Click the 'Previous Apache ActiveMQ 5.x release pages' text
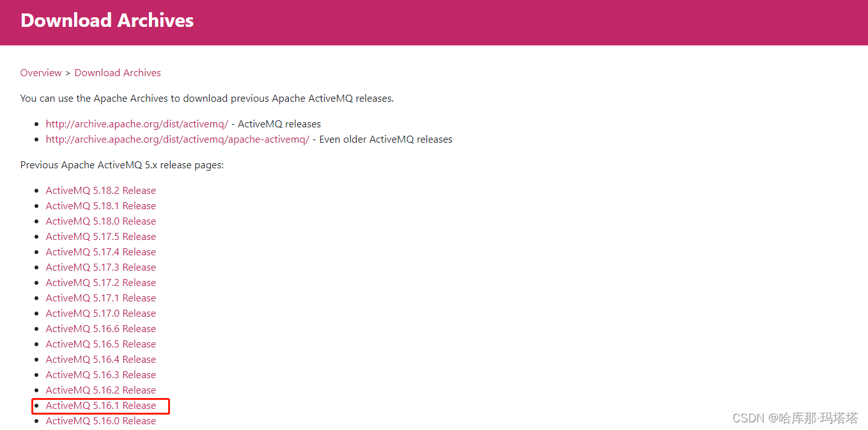Screen dimensions: 868x430 (122, 165)
